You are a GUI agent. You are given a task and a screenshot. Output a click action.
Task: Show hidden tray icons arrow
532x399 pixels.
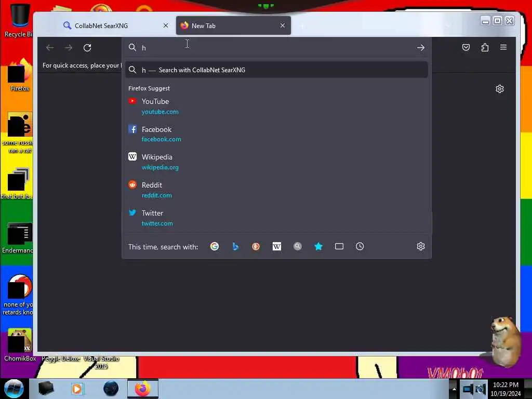click(x=454, y=389)
